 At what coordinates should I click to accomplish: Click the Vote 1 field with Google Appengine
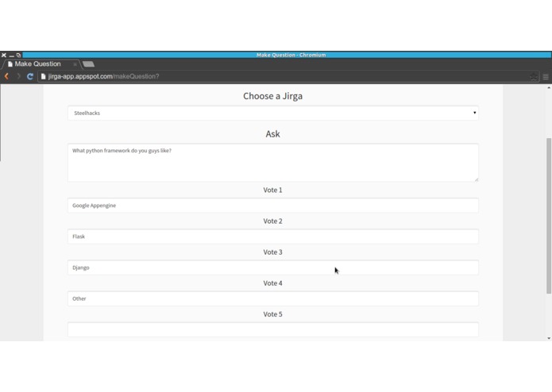coord(273,206)
